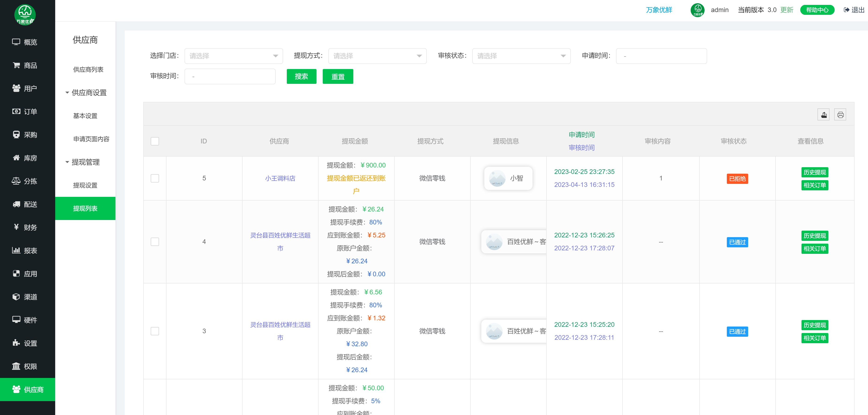Image resolution: width=868 pixels, height=415 pixels.
Task: Open the 小王调料店 supplier link
Action: tap(280, 178)
